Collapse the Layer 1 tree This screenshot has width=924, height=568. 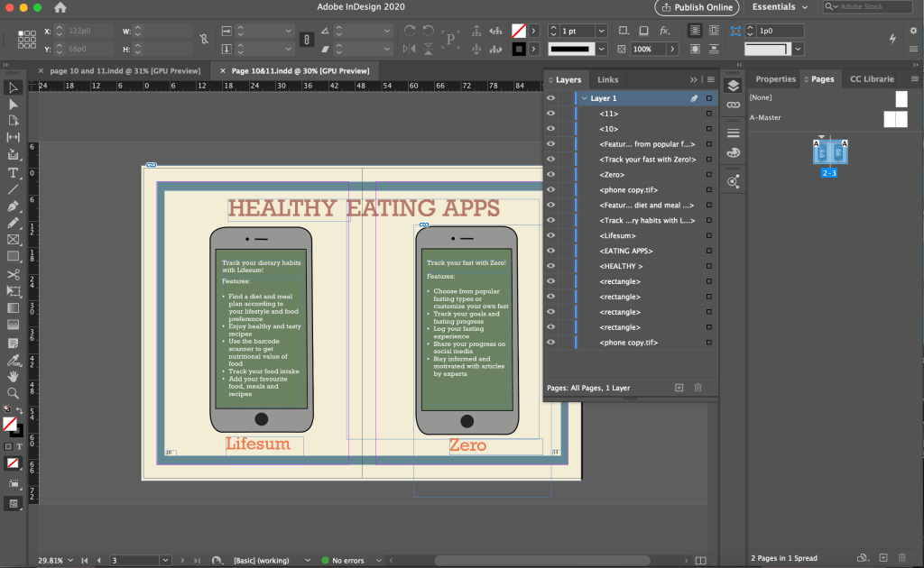(x=584, y=98)
